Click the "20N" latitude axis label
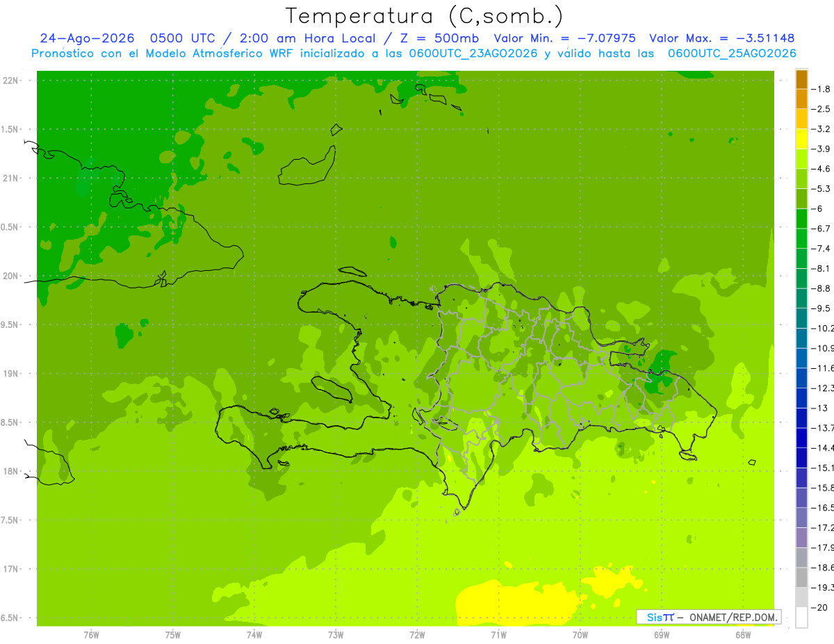 (12, 276)
